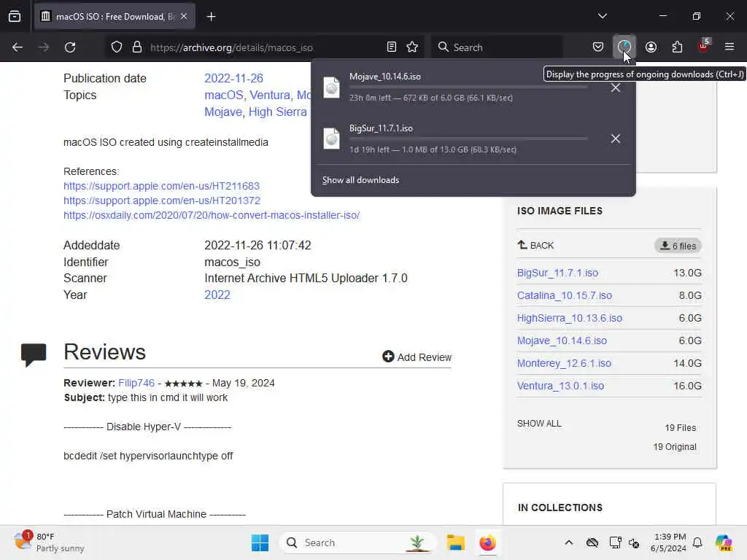747x560 pixels.
Task: Open clock showing 1:39 PM
Action: point(668,542)
